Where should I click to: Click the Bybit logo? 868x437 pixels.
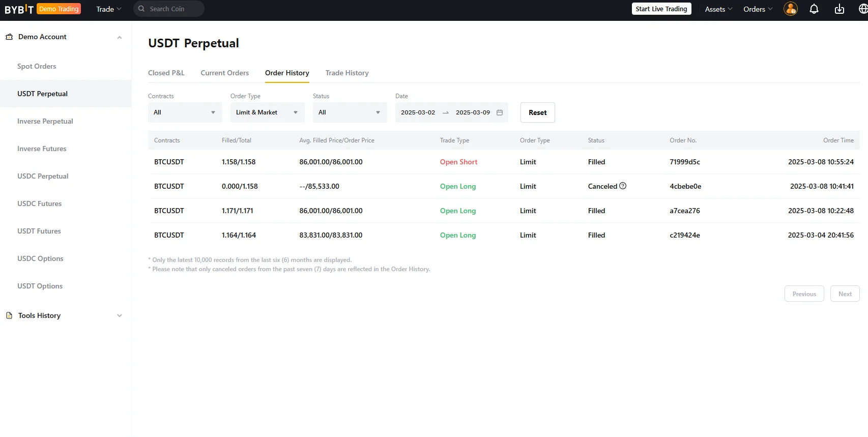point(19,9)
